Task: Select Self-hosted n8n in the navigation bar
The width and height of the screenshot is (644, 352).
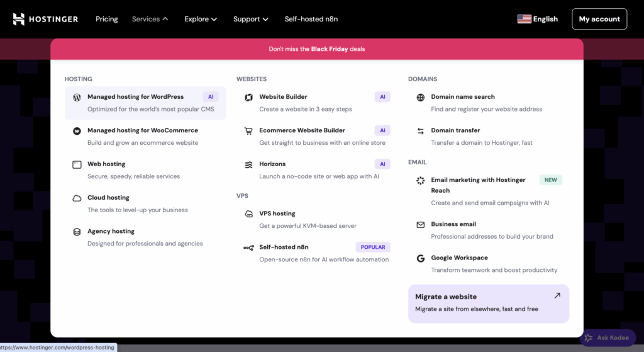Action: pyautogui.click(x=311, y=19)
